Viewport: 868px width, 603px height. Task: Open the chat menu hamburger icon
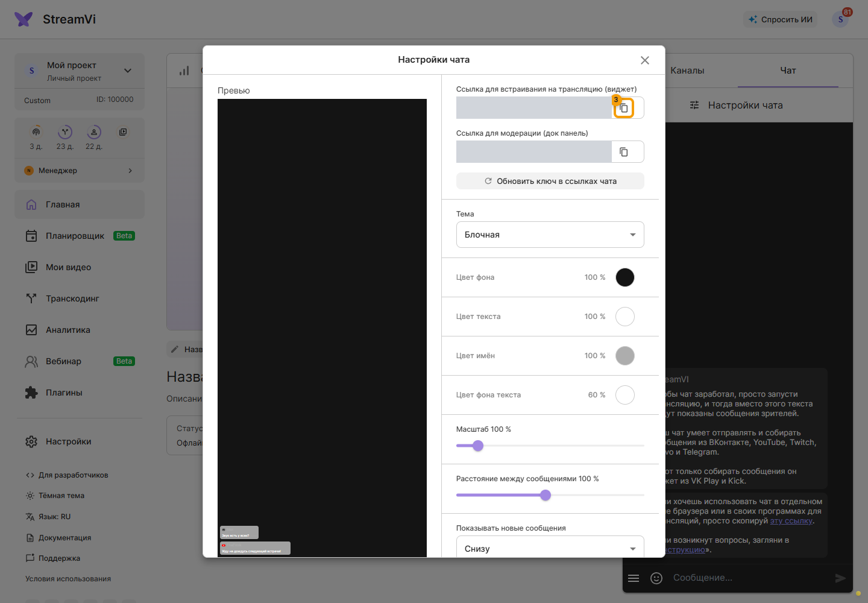click(x=634, y=578)
